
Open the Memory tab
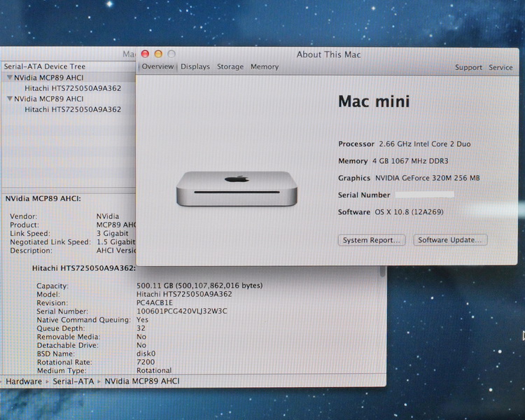point(265,66)
